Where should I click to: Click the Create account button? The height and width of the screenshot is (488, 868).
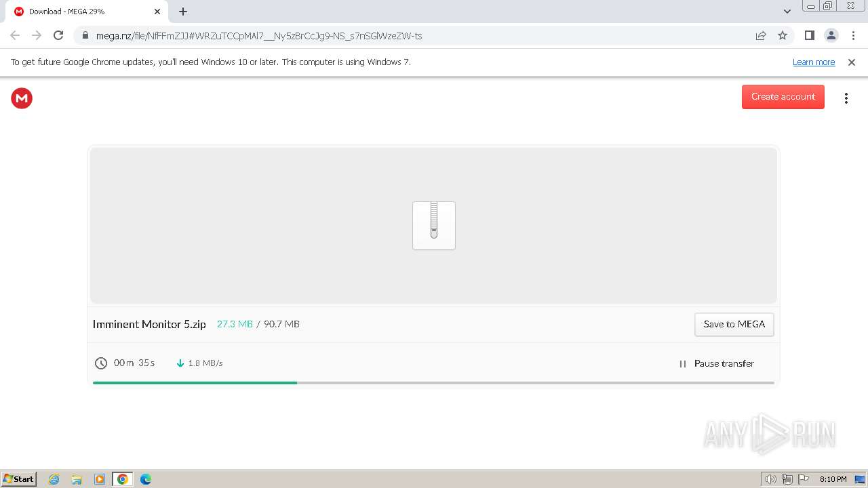tap(783, 96)
